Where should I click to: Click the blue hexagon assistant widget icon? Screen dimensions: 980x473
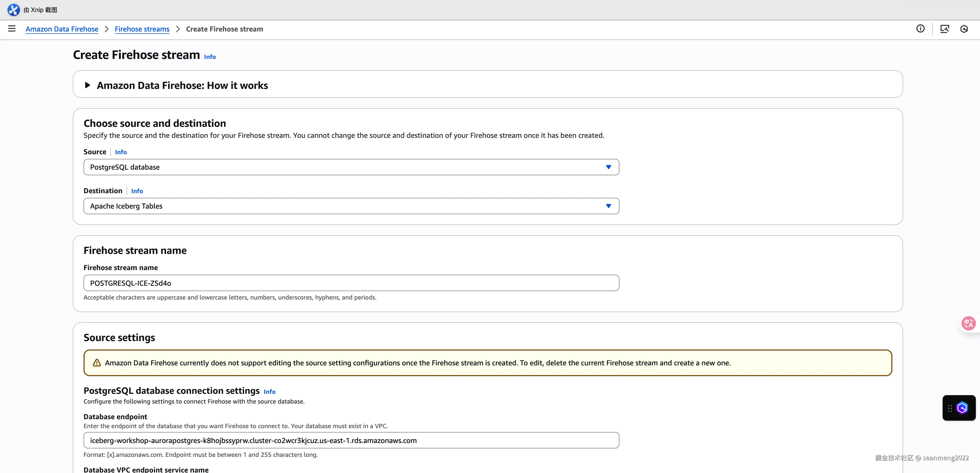962,408
